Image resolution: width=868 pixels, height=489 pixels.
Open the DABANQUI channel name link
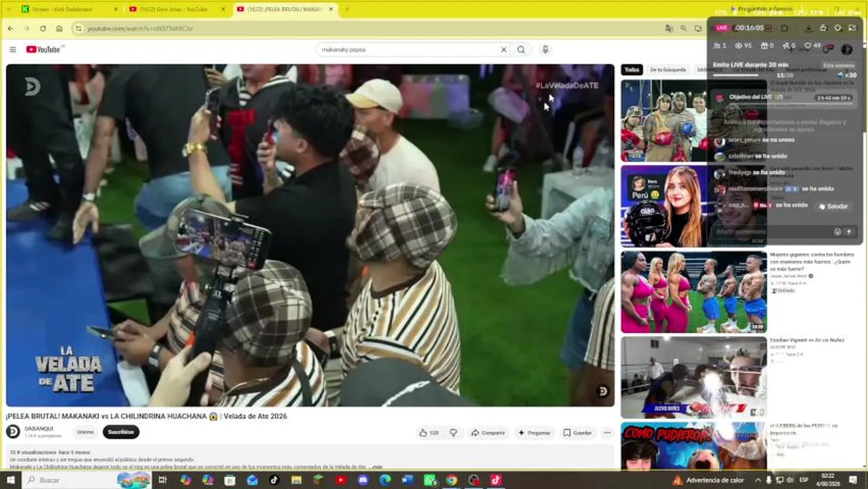point(39,429)
